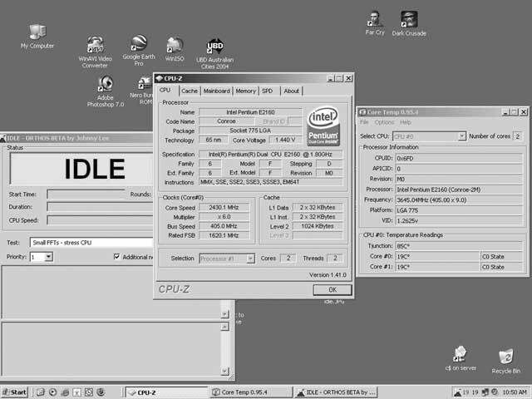Expand the Processor #1 Selection dropdown

coord(250,259)
